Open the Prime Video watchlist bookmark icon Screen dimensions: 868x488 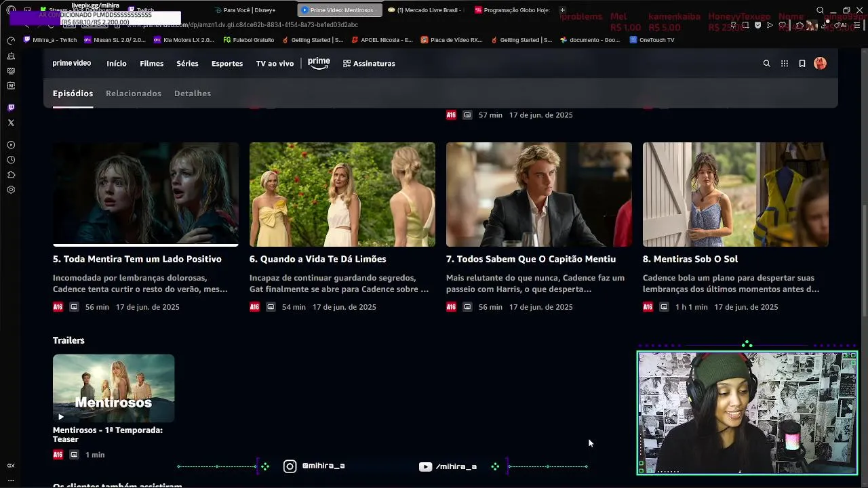pos(802,64)
